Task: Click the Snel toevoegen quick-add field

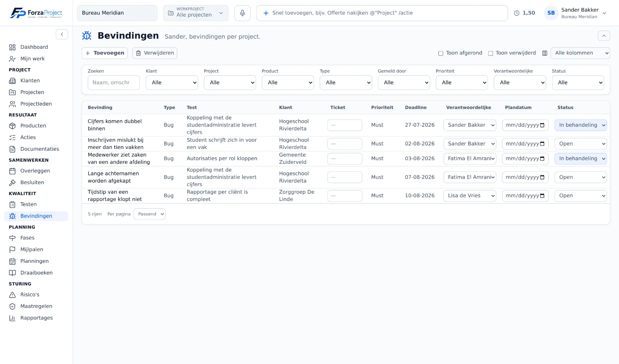Action: pos(382,13)
